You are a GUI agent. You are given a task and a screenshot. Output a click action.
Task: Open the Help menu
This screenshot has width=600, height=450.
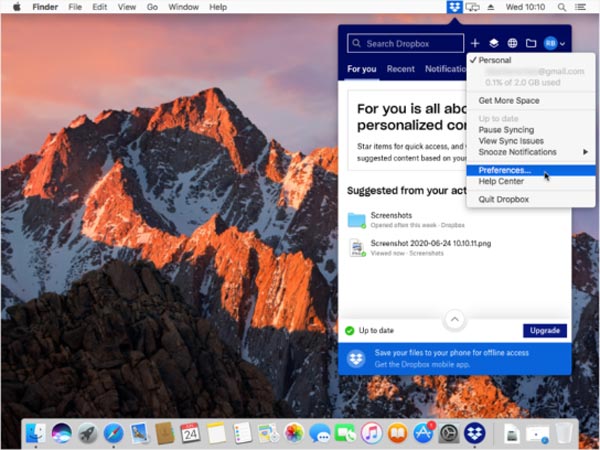(x=218, y=7)
